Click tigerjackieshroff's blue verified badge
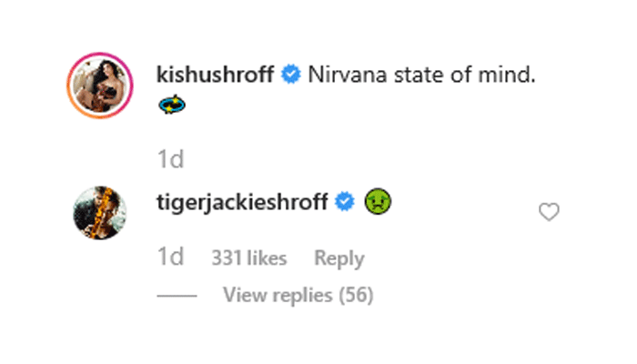This screenshot has height=364, width=637. (344, 202)
